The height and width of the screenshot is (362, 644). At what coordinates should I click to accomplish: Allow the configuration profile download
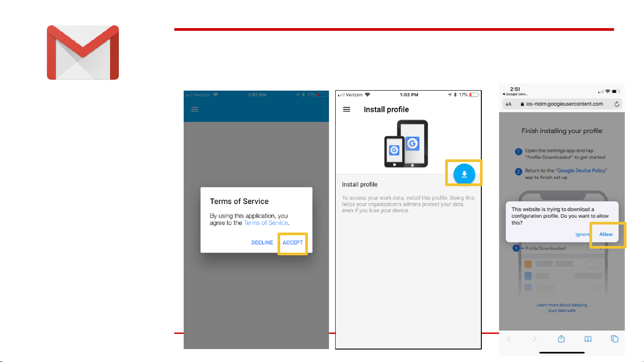(x=606, y=234)
